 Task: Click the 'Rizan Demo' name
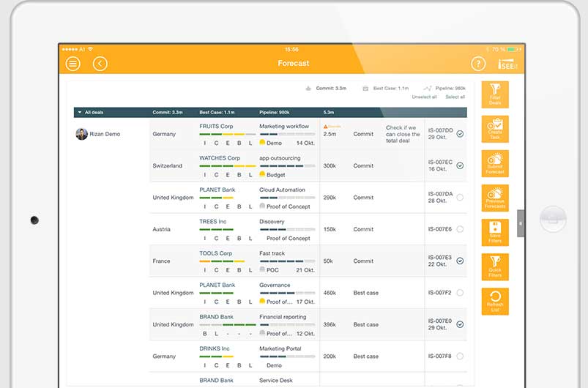[x=105, y=134]
